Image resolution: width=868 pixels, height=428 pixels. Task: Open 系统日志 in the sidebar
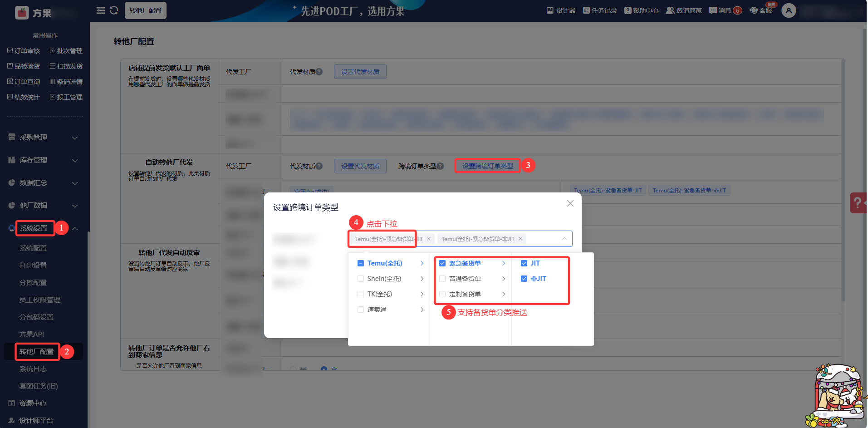tap(33, 369)
